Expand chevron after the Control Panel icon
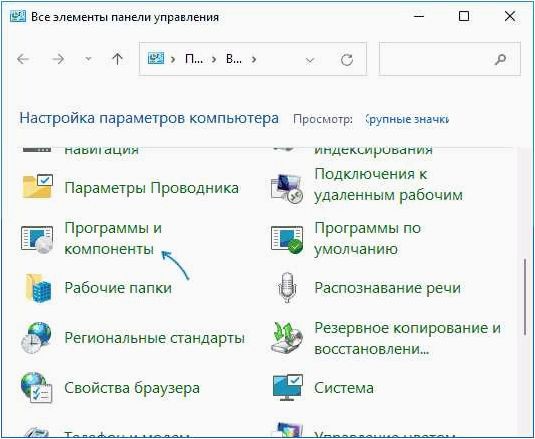The image size is (535, 439). pos(173,59)
